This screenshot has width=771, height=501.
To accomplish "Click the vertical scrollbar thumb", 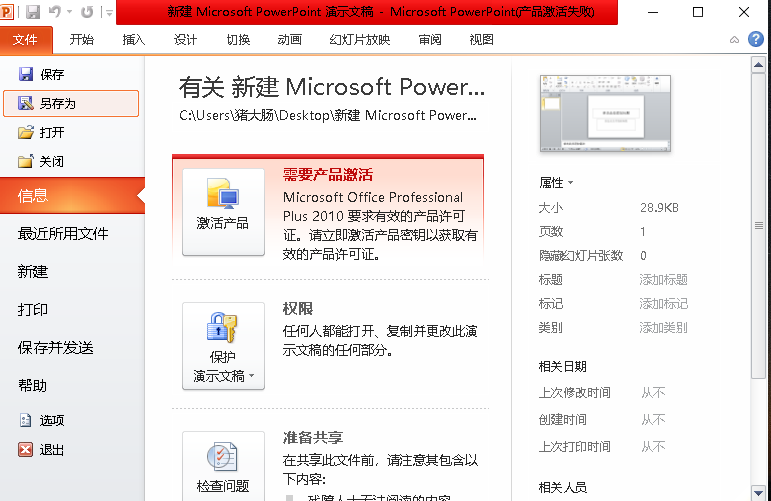I will (758, 226).
